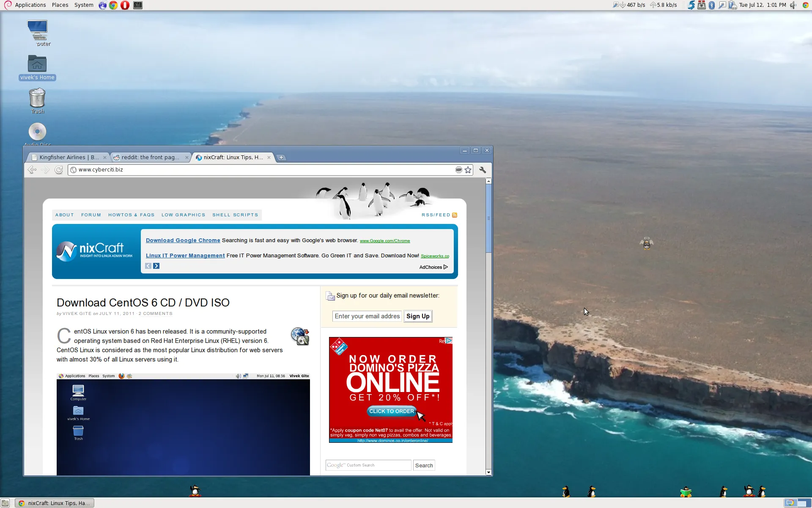812x508 pixels.
Task: Open Opera browser launcher in top panel
Action: (x=125, y=5)
